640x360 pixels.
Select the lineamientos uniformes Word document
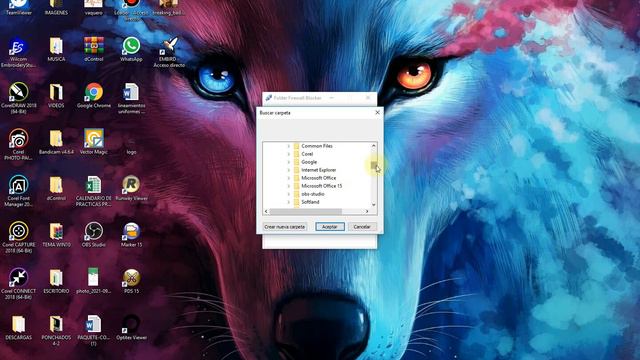131,98
